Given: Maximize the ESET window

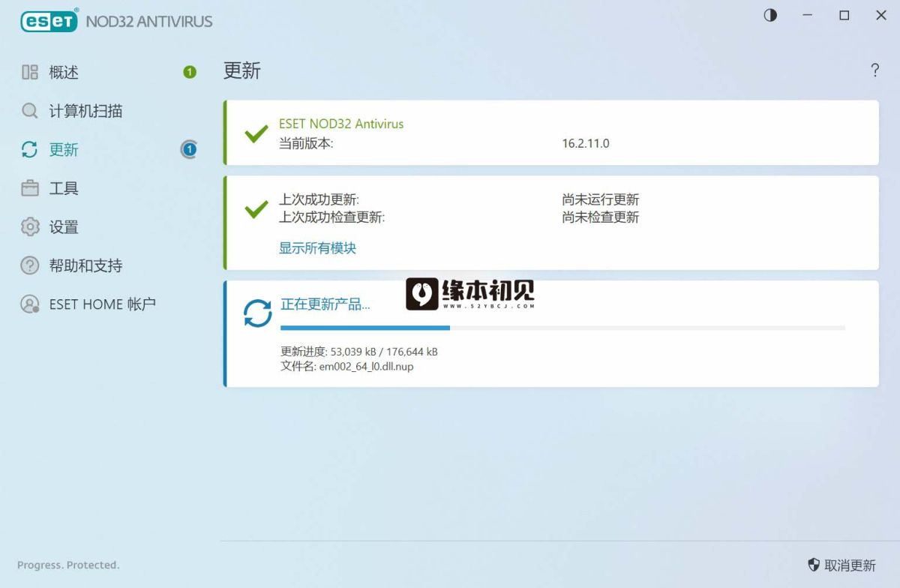Looking at the screenshot, I should [844, 15].
